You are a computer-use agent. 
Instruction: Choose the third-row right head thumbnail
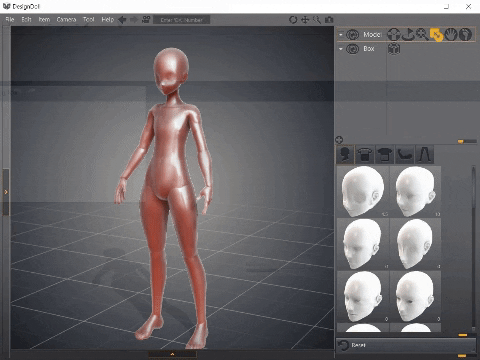click(x=415, y=296)
